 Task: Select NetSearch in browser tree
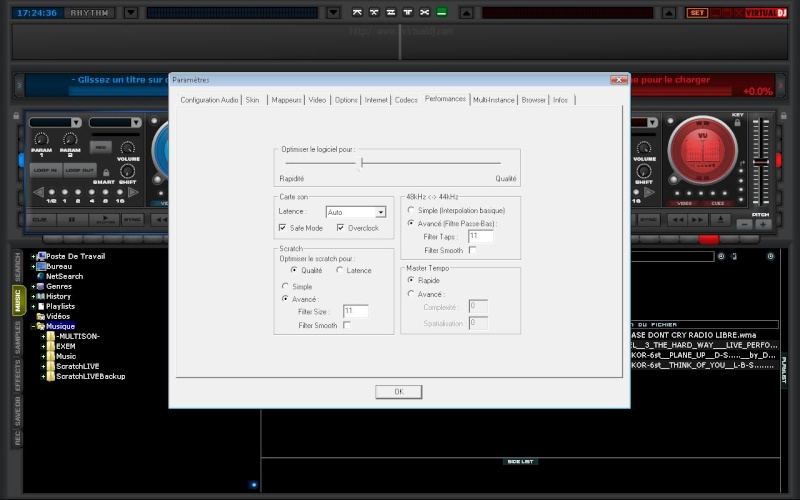(64, 276)
